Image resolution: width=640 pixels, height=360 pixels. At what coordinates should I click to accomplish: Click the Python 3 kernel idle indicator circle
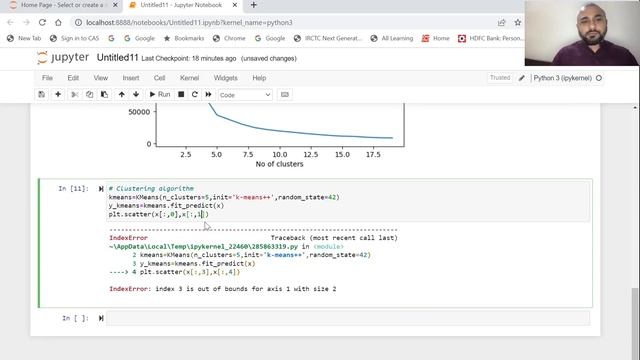pos(599,78)
